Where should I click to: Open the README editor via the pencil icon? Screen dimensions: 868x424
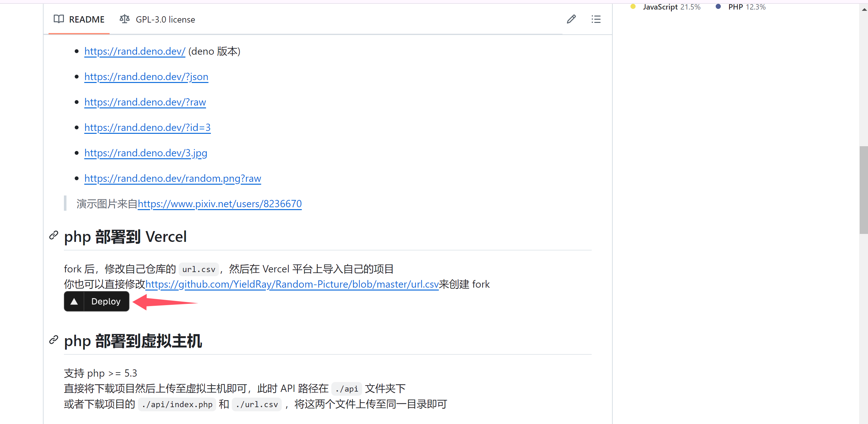(571, 19)
